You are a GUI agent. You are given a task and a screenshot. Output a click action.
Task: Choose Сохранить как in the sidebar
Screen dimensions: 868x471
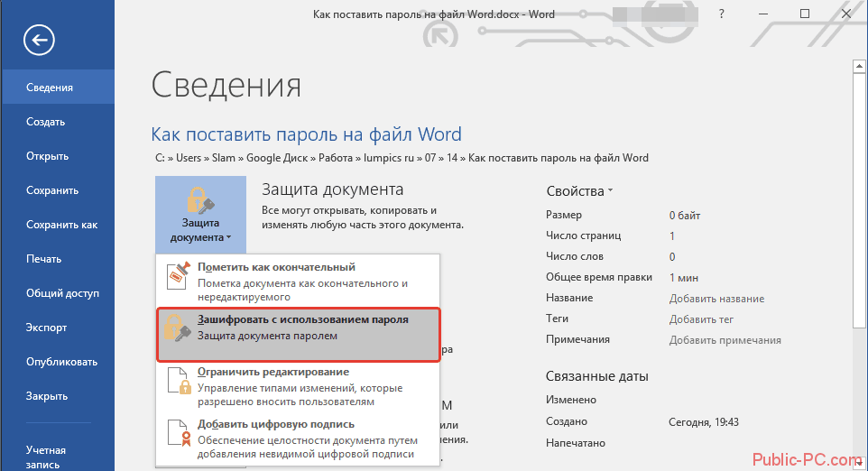(x=58, y=224)
